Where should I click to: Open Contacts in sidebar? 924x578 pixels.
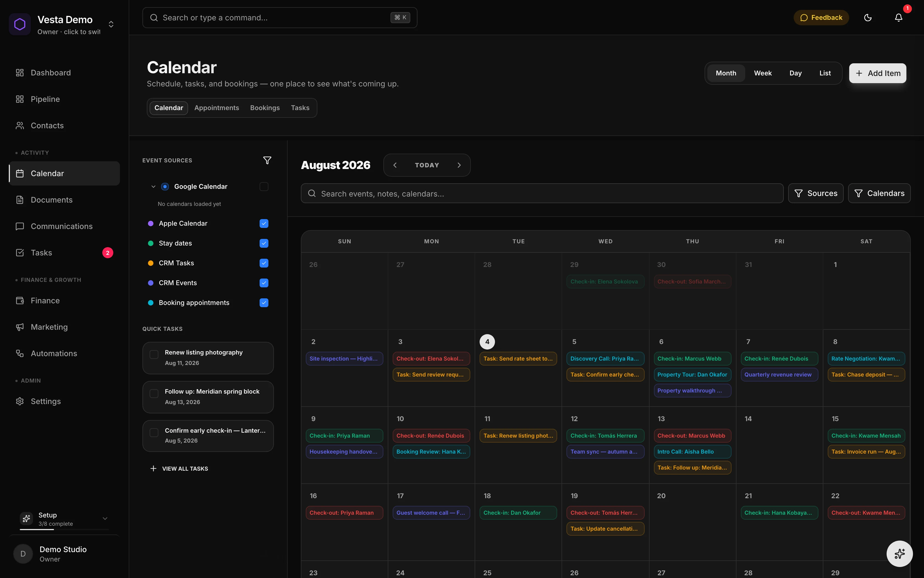click(64, 126)
